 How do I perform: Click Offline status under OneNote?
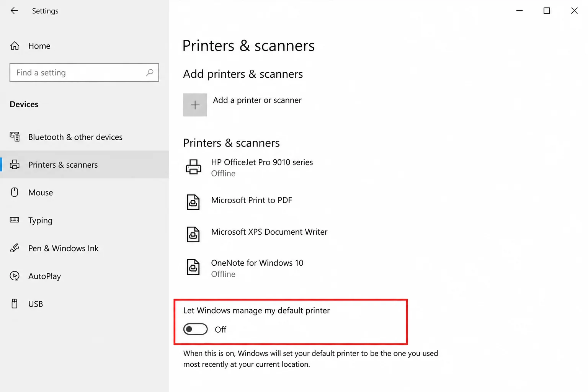223,274
